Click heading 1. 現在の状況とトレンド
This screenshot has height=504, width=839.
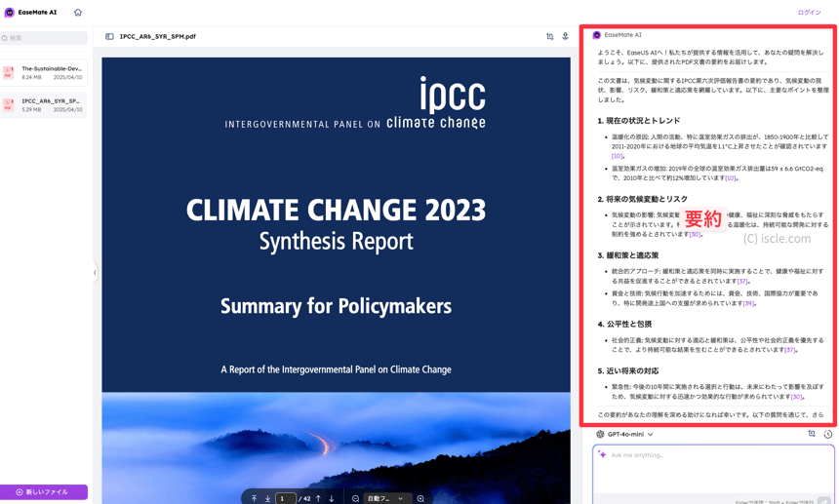coord(638,121)
